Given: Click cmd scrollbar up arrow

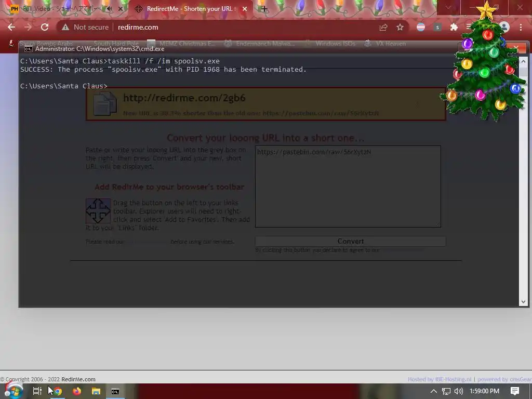Looking at the screenshot, I should [x=523, y=61].
